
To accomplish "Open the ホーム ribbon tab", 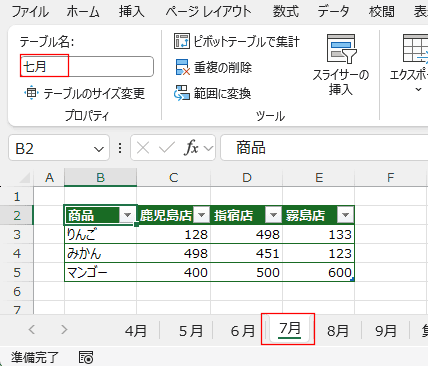I will [x=83, y=12].
